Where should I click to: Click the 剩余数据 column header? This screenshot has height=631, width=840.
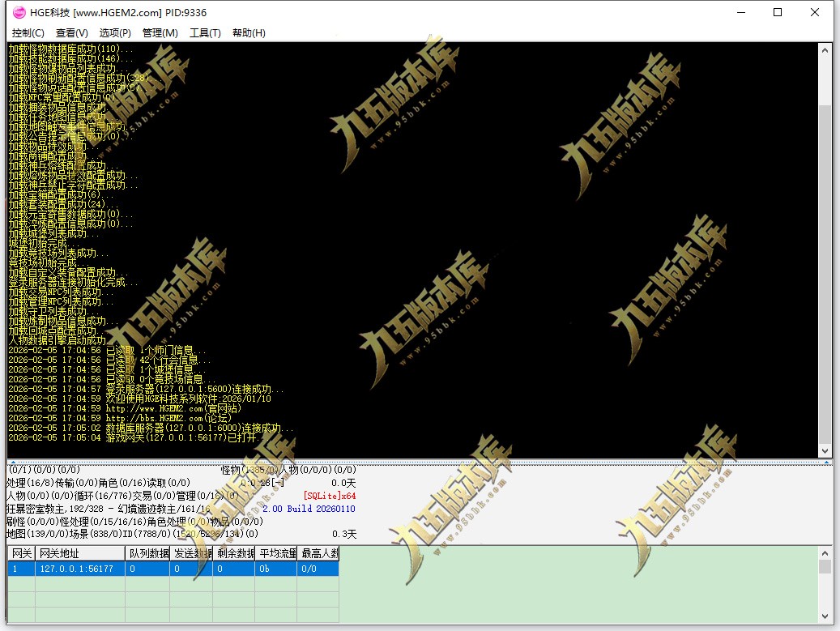(234, 553)
